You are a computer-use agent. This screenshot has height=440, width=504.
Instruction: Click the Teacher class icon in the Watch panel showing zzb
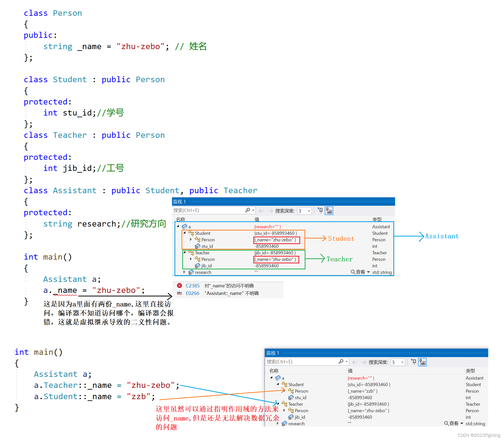pos(284,404)
